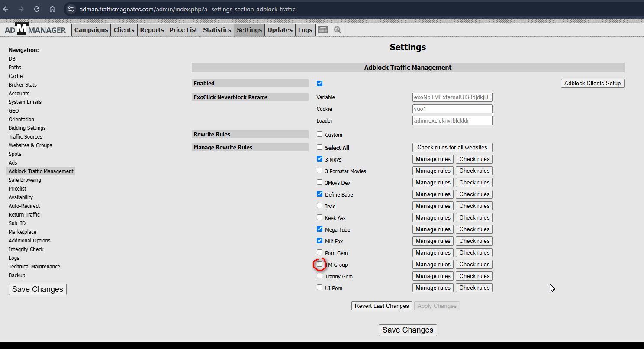Click Adblock Clients Setup button

pos(592,83)
